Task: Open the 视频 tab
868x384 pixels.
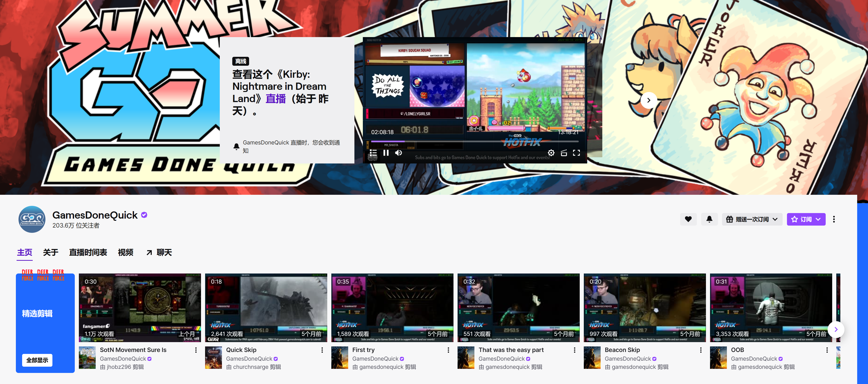Action: [x=126, y=252]
